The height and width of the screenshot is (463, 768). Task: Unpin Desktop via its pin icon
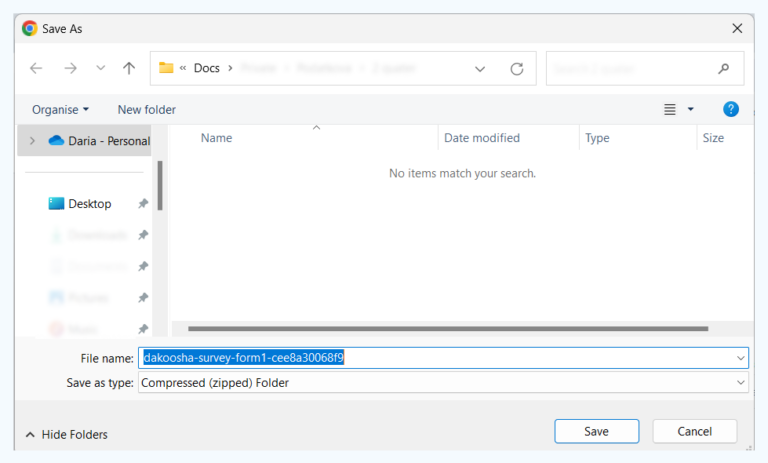point(143,204)
